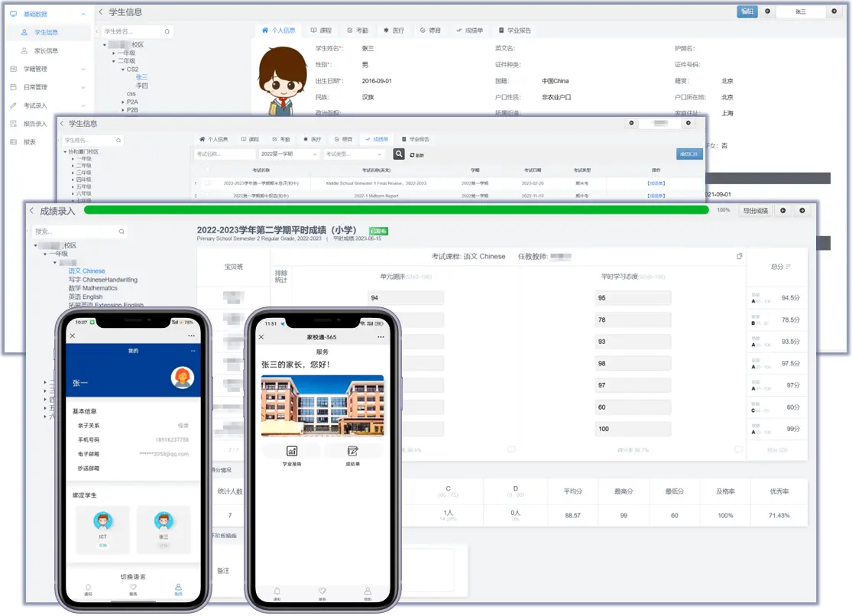Click the dark search magnifier button in the exam list
Image resolution: width=852 pixels, height=616 pixels.
click(399, 154)
